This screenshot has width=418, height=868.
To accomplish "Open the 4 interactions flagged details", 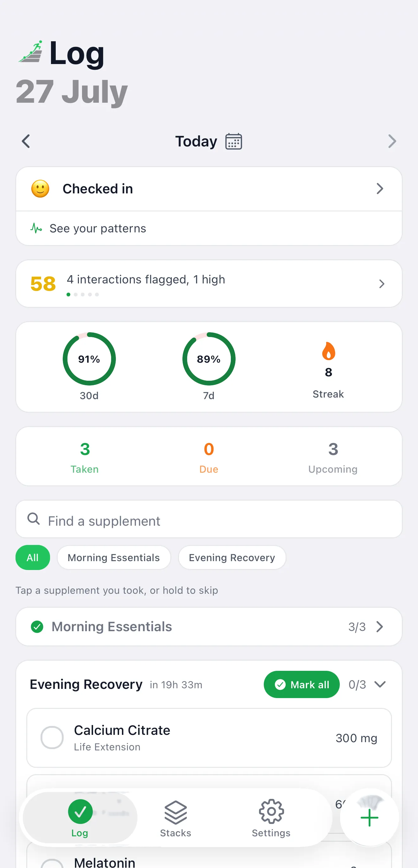I will click(x=209, y=283).
